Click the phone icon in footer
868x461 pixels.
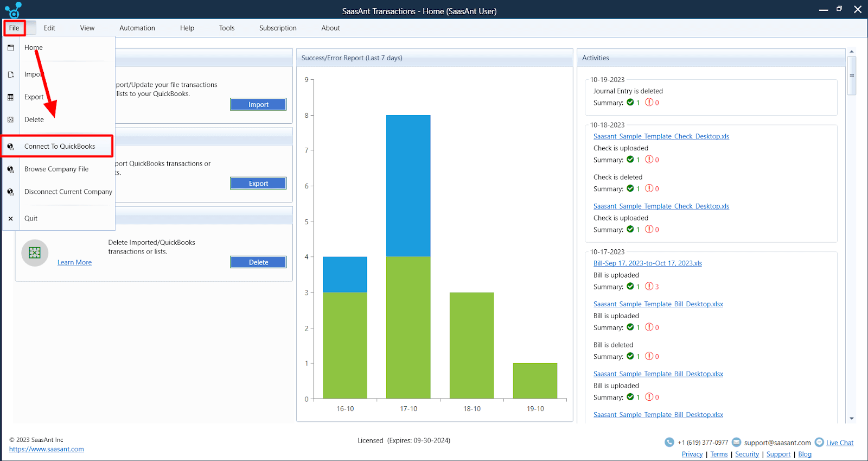669,443
